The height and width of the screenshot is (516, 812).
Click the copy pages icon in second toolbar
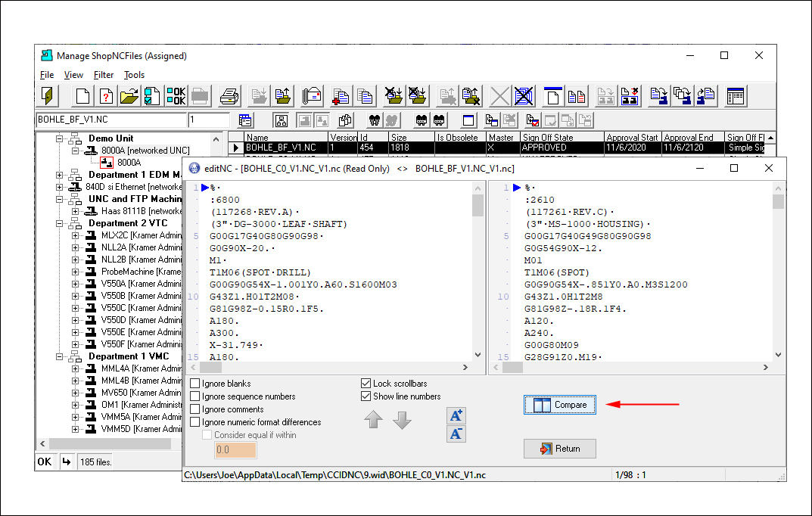(x=345, y=120)
